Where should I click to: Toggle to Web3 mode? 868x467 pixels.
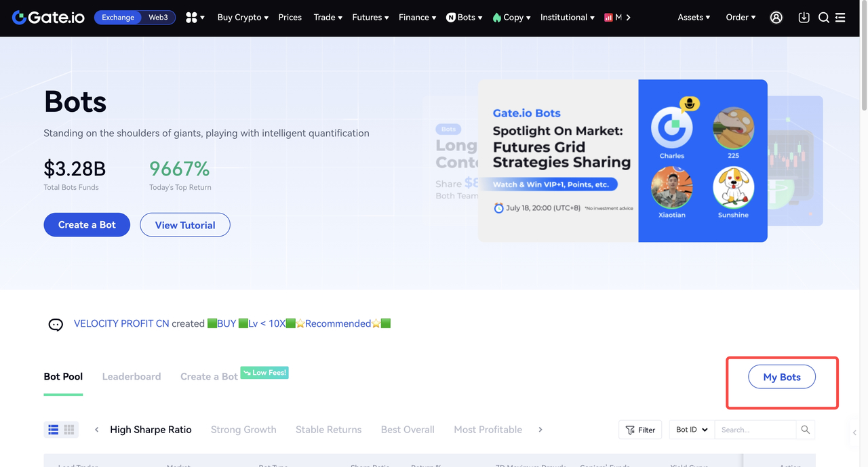coord(158,18)
